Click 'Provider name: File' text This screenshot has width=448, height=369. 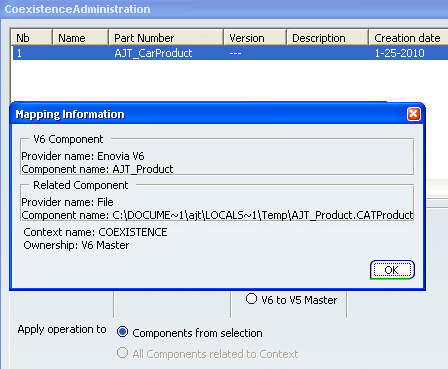pyautogui.click(x=67, y=202)
